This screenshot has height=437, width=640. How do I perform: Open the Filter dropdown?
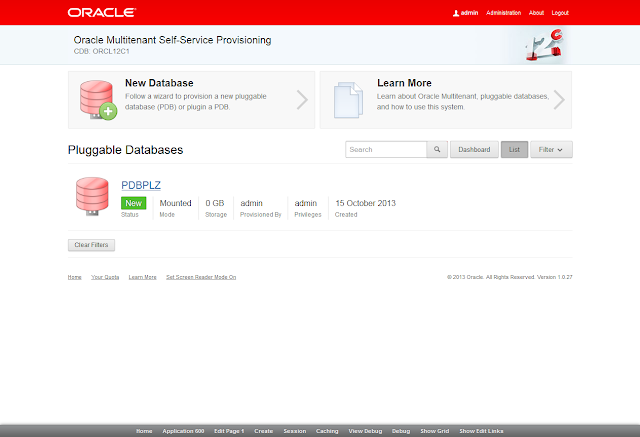[x=551, y=150]
